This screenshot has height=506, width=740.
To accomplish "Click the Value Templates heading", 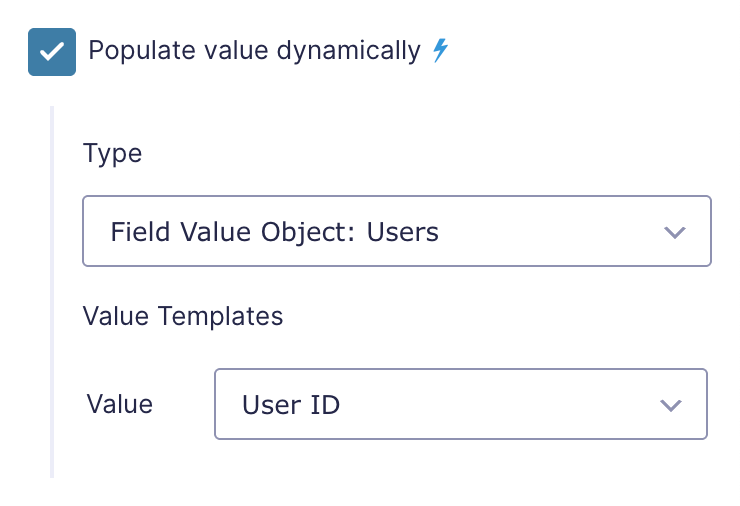I will click(183, 316).
